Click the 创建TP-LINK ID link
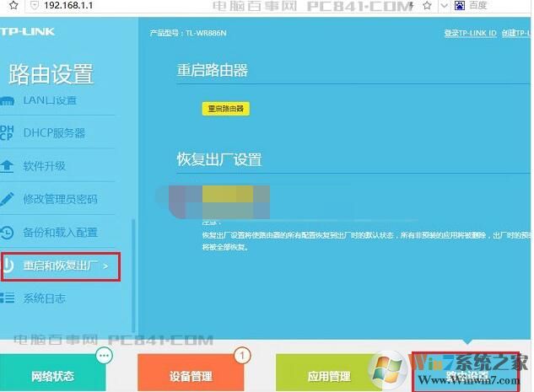Image resolution: width=534 pixels, height=392 pixels. click(x=516, y=33)
